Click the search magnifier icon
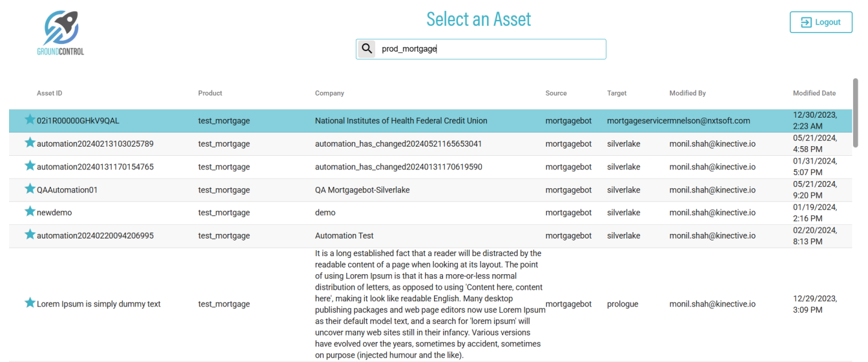The image size is (868, 362). (367, 48)
